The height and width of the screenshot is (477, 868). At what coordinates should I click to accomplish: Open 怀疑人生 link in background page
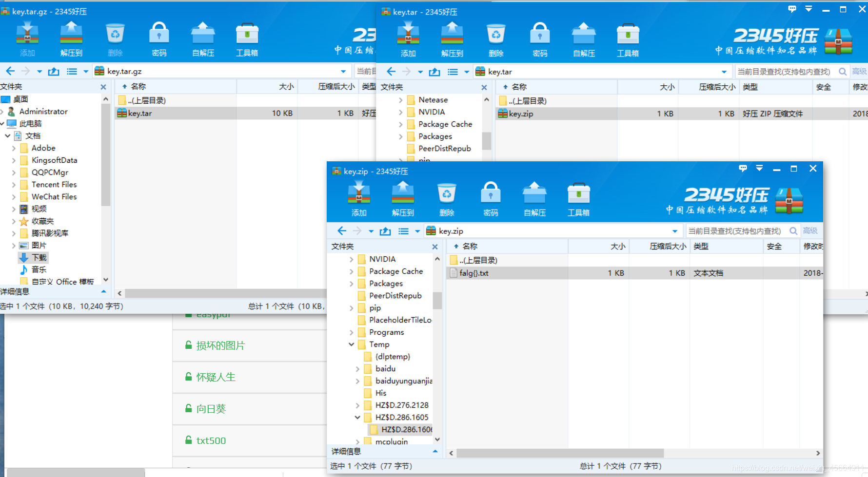[x=216, y=377]
